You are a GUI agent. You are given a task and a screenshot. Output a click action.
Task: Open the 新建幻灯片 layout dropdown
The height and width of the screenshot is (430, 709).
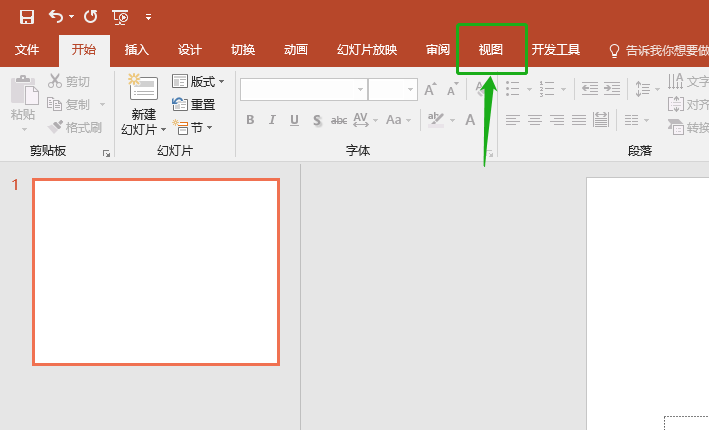point(163,130)
